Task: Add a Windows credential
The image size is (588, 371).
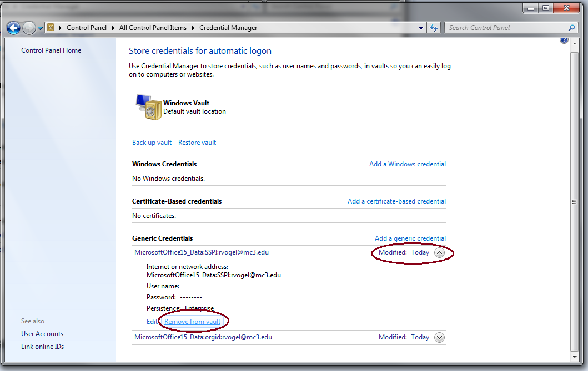Action: click(407, 164)
